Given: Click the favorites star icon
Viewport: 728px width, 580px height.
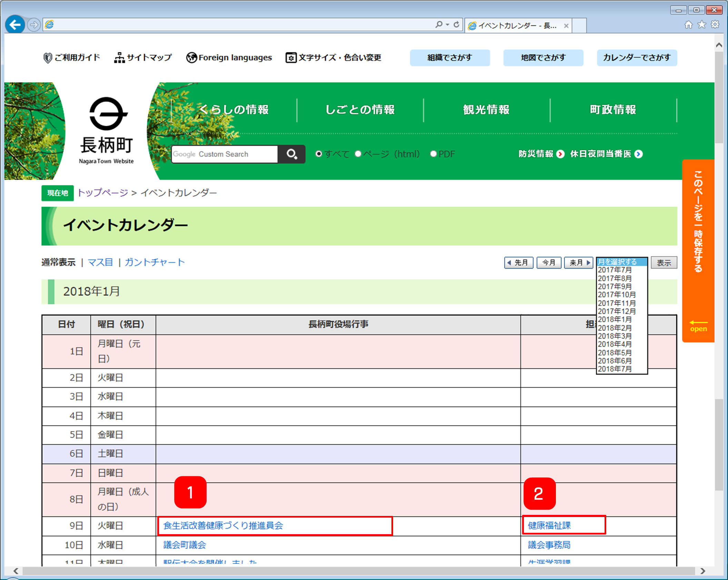Looking at the screenshot, I should [702, 24].
